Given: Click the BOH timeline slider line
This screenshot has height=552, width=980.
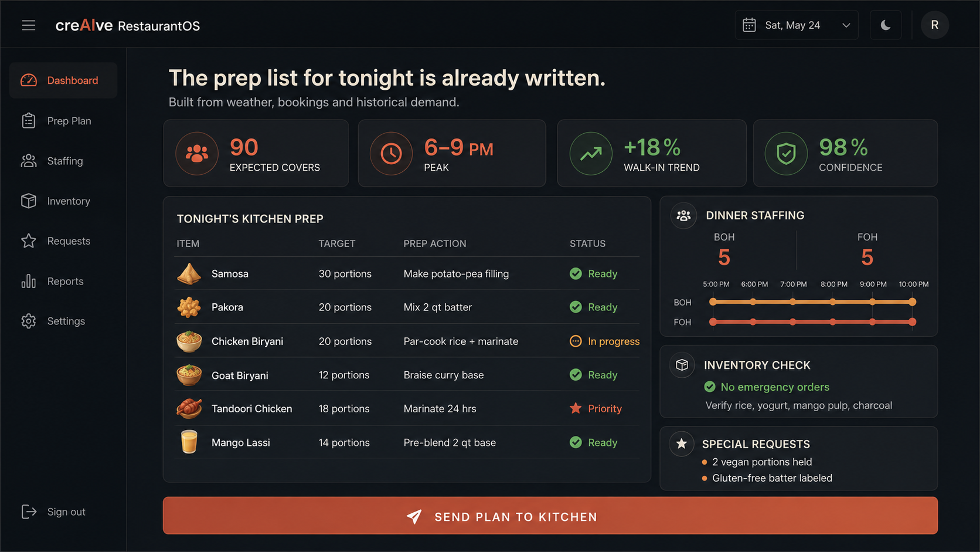Looking at the screenshot, I should (x=812, y=302).
